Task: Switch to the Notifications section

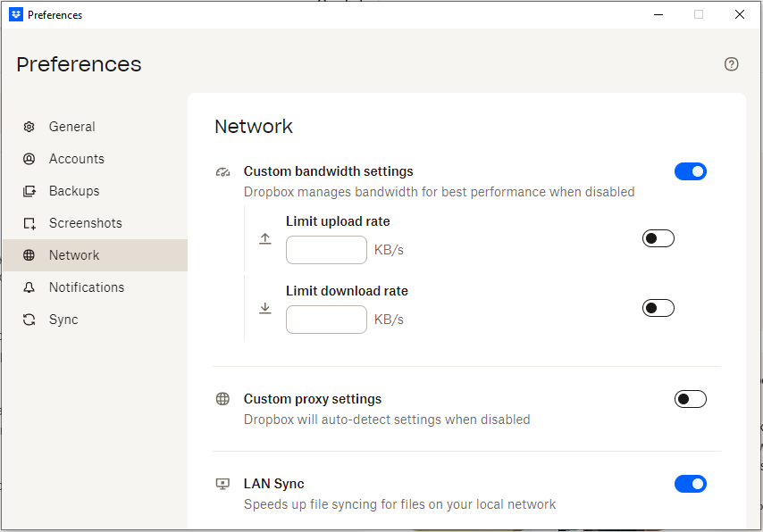Action: point(87,287)
